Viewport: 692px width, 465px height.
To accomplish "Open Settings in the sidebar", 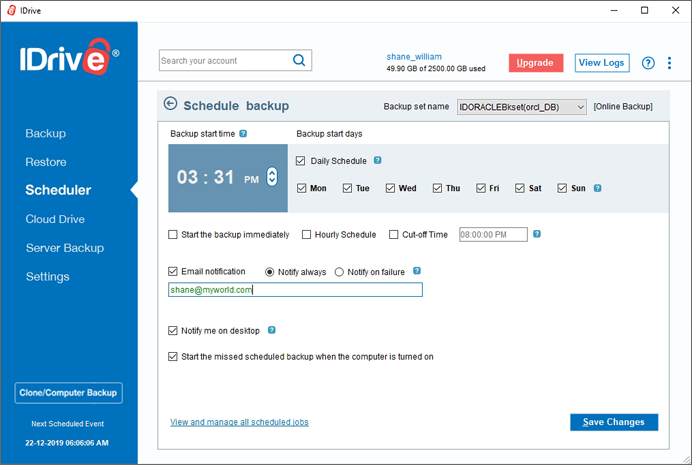I will coord(48,277).
